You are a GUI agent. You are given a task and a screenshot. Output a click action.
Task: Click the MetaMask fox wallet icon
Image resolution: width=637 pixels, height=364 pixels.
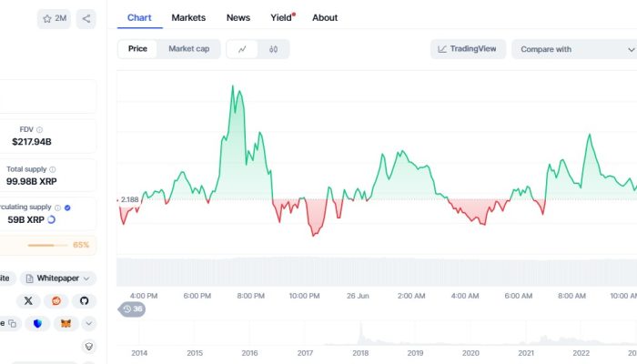tap(65, 323)
